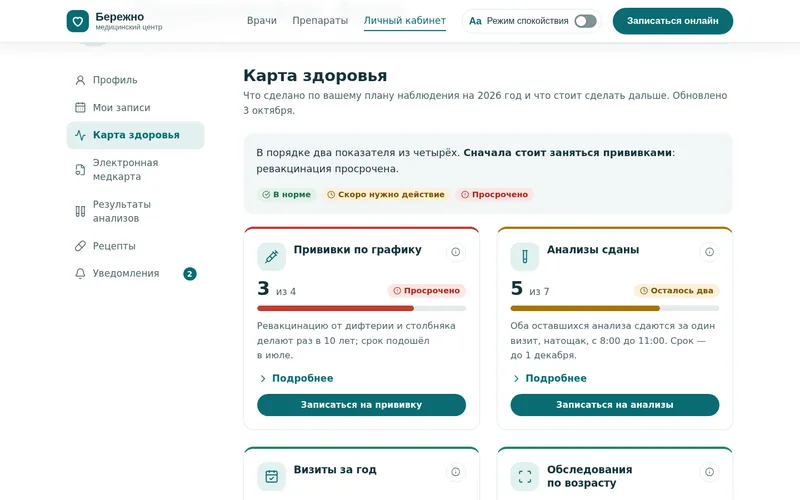Open info icon on Визиты за год card

[456, 472]
